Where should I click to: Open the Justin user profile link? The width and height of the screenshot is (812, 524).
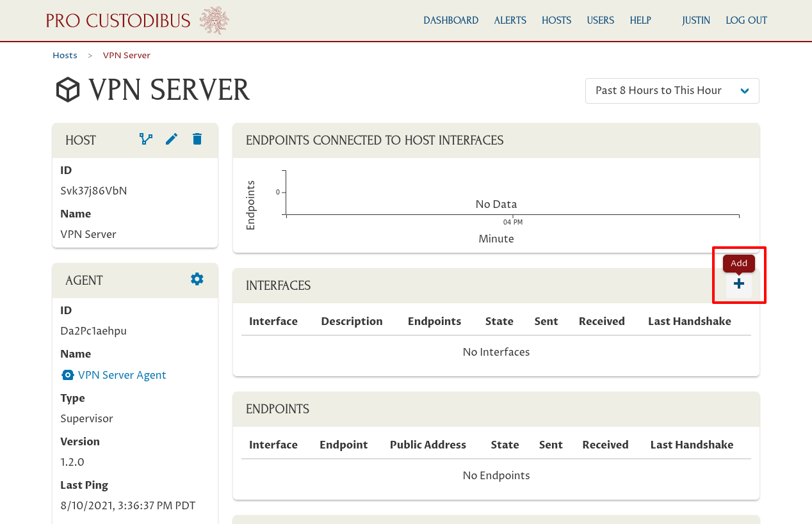coord(696,20)
